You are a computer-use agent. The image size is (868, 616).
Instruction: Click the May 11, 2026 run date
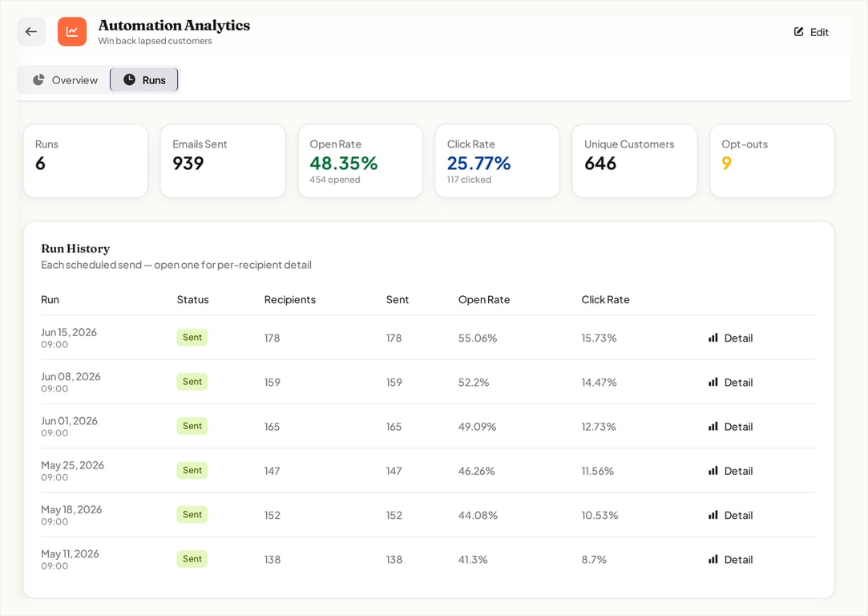pyautogui.click(x=70, y=554)
